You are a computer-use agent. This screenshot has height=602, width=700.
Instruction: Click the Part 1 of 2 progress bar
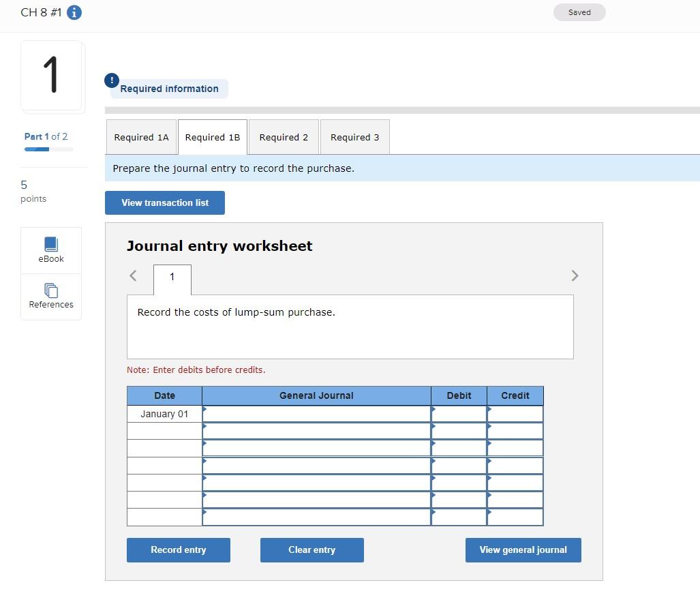pos(48,149)
